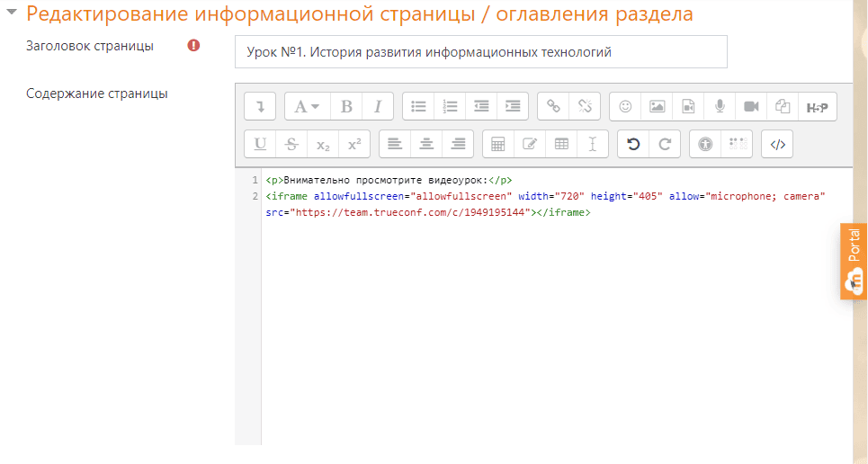Toggle the editor toolbar expand button

(260, 106)
